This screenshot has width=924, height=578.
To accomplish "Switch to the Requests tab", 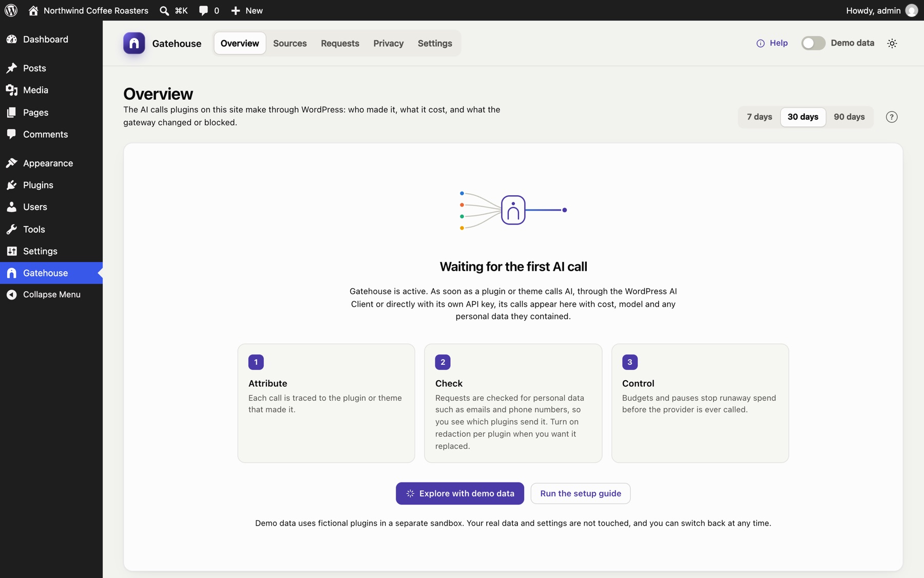I will (340, 43).
